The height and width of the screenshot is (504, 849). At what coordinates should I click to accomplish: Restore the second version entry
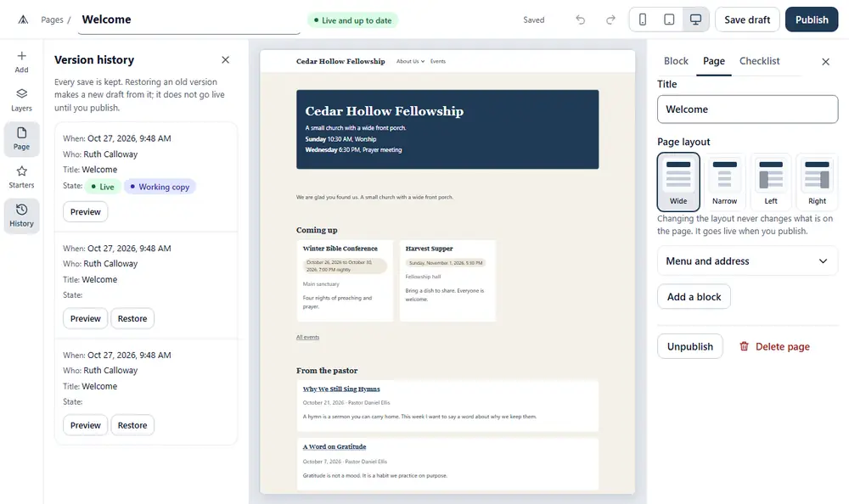pos(132,318)
